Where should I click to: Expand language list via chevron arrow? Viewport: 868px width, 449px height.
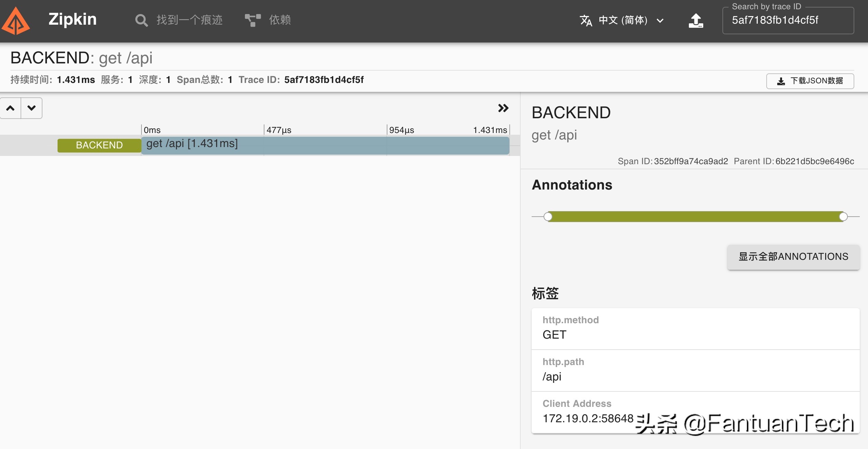tap(660, 21)
